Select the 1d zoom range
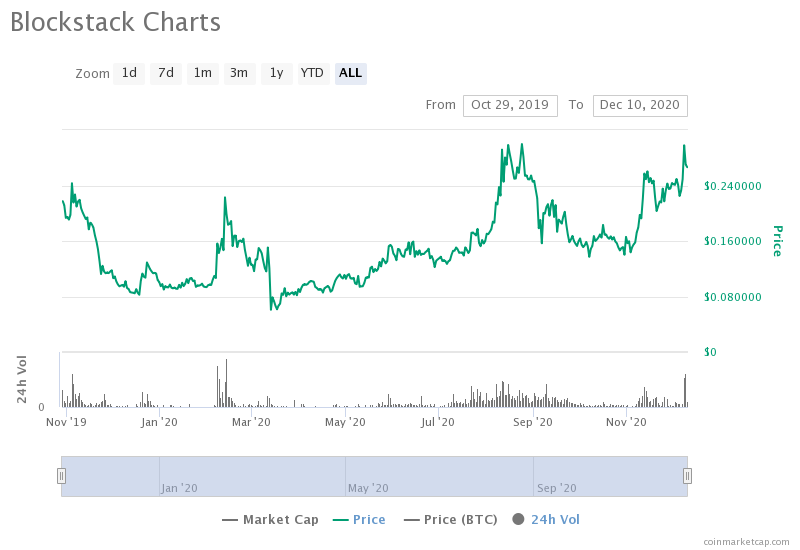The height and width of the screenshot is (550, 800). tap(129, 73)
